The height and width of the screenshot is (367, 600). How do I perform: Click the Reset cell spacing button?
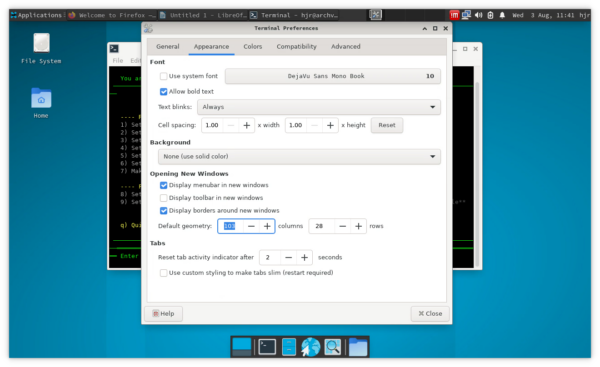pyautogui.click(x=386, y=125)
